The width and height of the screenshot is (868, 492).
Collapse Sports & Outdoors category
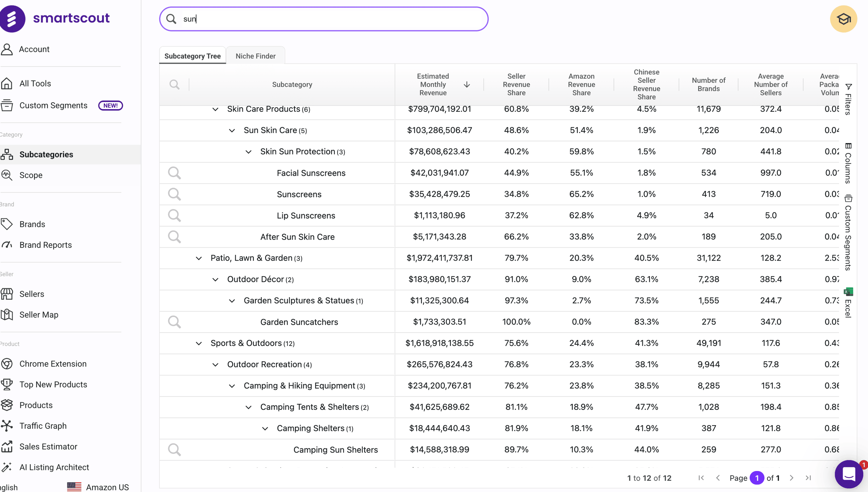[199, 343]
